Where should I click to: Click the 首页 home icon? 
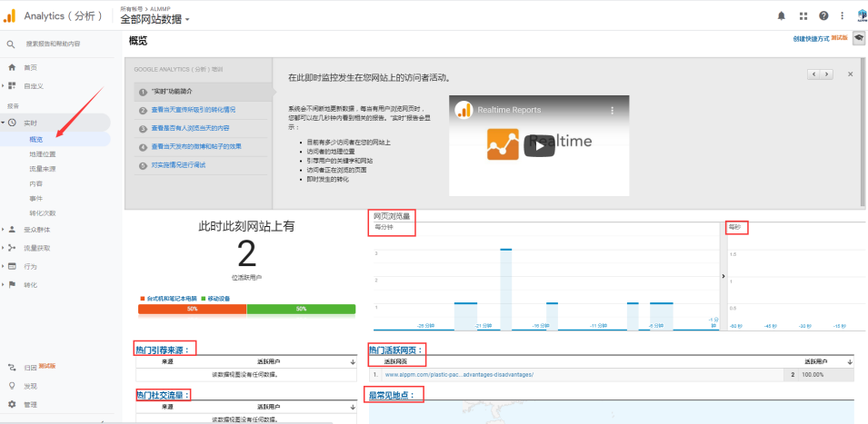pos(12,67)
